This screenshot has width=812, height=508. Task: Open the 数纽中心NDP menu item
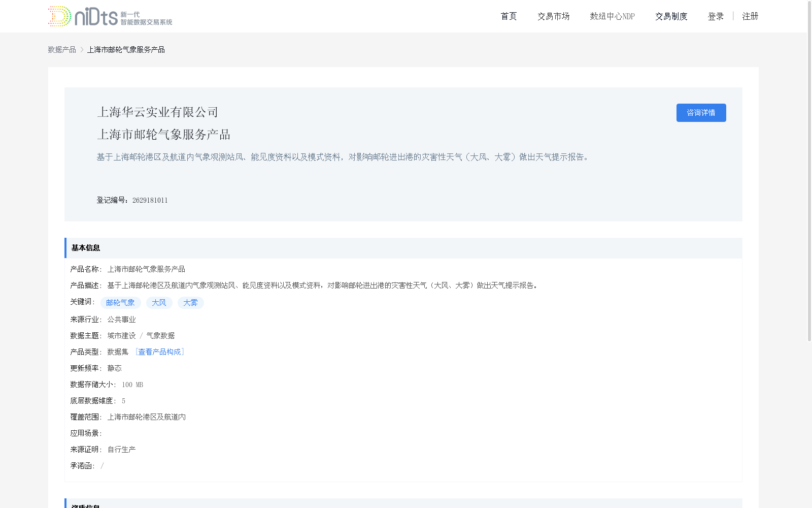coord(612,16)
